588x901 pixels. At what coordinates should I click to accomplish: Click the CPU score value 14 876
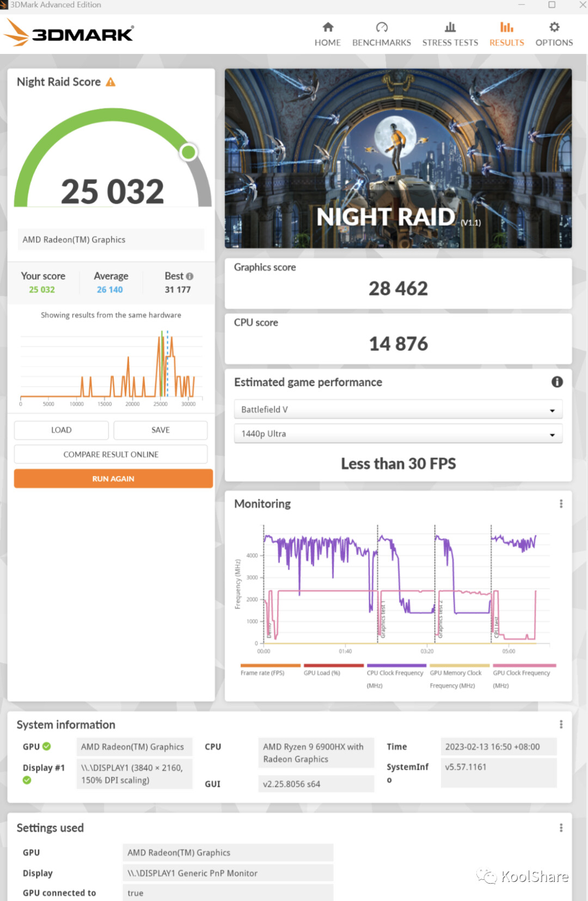pyautogui.click(x=398, y=344)
